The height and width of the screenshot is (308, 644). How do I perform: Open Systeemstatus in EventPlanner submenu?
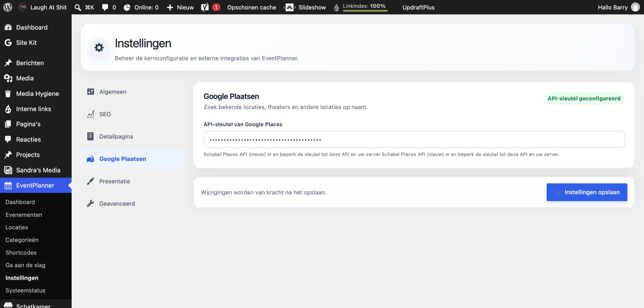(25, 291)
